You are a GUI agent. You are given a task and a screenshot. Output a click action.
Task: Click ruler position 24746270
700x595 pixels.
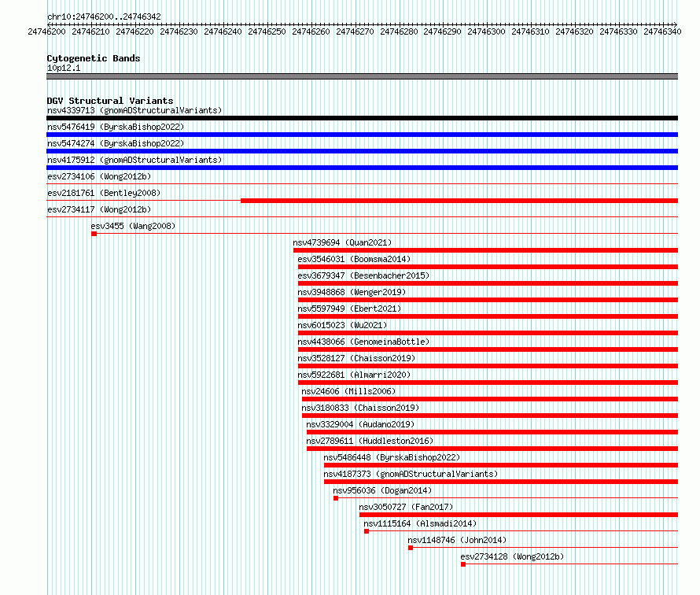pos(355,31)
